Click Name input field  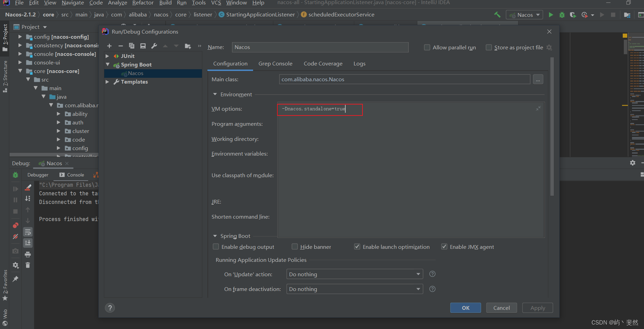[x=320, y=47]
